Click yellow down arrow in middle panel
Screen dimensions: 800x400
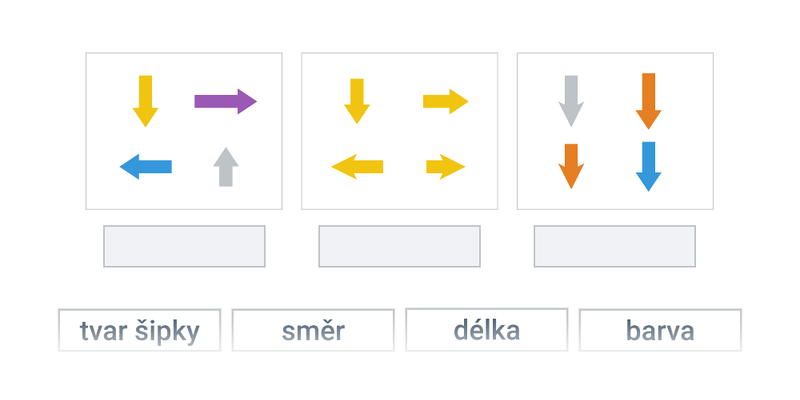click(x=357, y=101)
